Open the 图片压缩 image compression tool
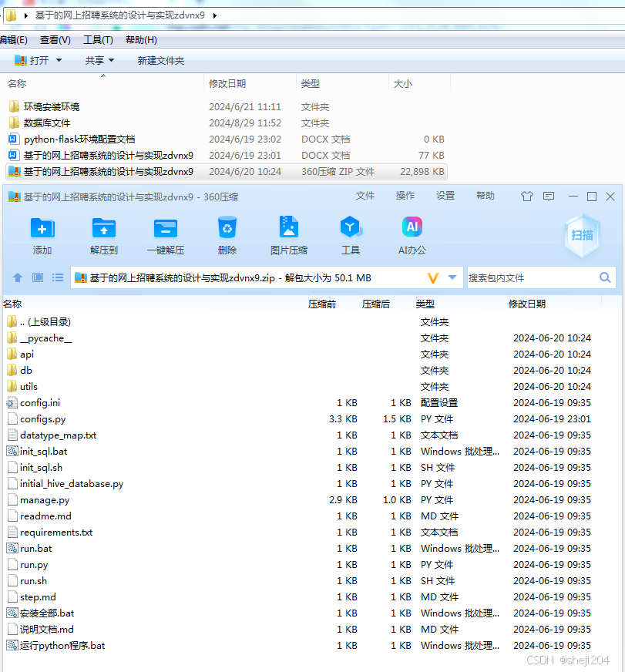Screen dimensions: 625x672 pos(288,227)
